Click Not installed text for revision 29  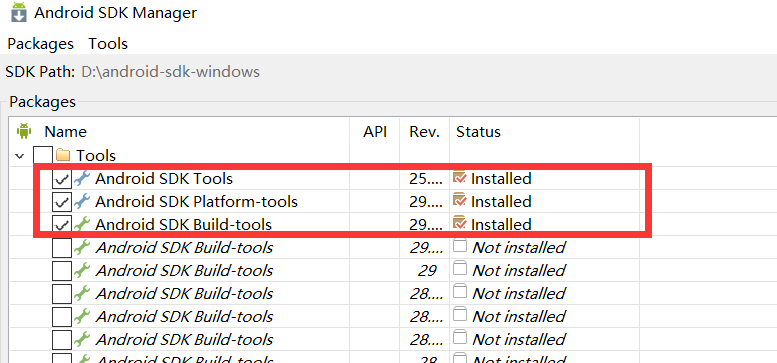pos(518,271)
